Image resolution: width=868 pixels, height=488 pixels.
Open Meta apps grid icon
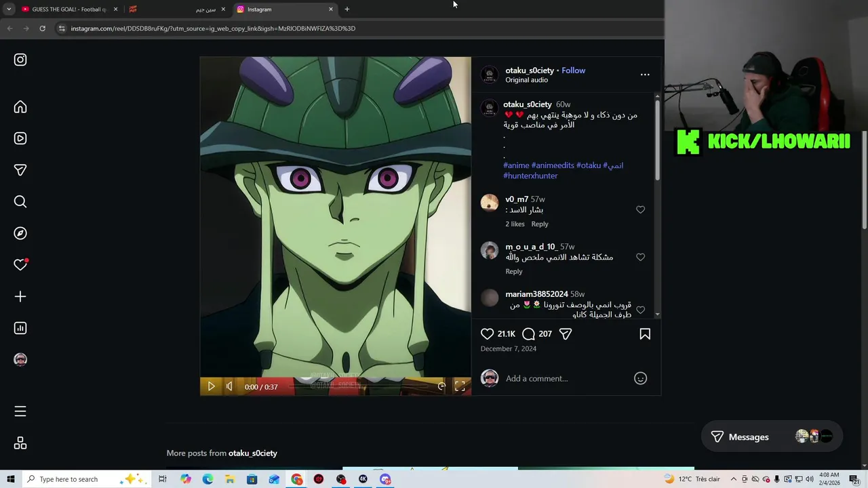(20, 443)
